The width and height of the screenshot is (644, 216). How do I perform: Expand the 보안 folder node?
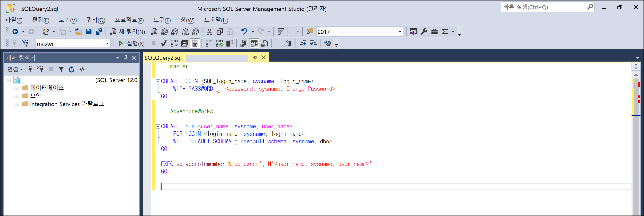17,96
